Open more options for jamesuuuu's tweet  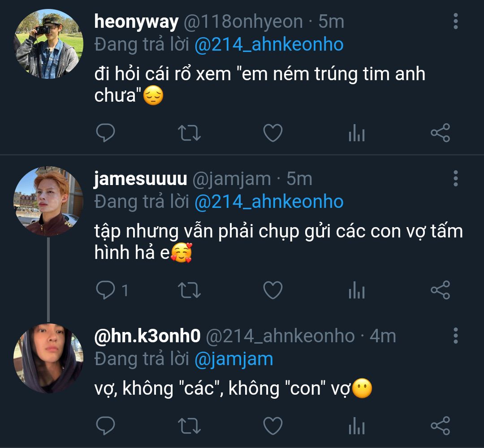pos(455,178)
